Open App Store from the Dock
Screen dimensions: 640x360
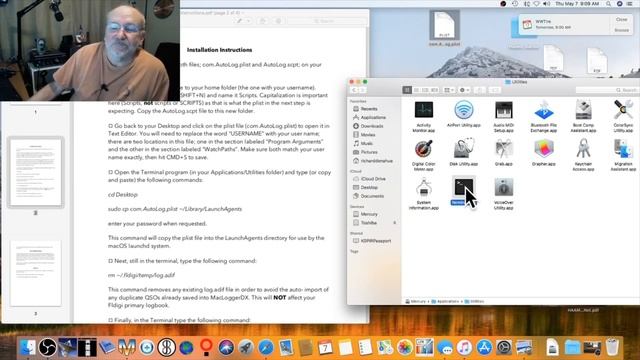point(484,347)
